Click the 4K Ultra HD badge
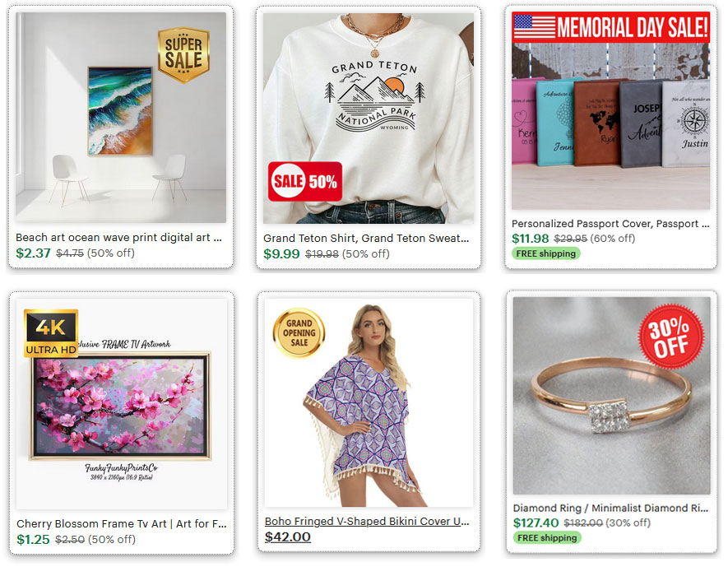Screen dimensions: 728x576 click(x=51, y=333)
